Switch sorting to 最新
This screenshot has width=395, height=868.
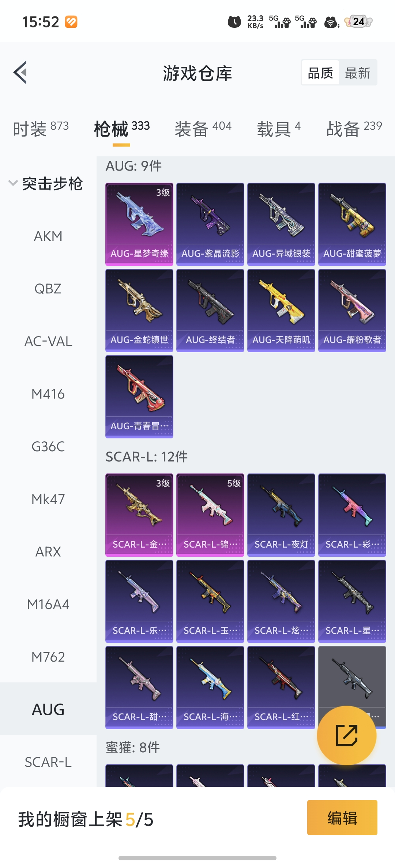[x=358, y=73]
